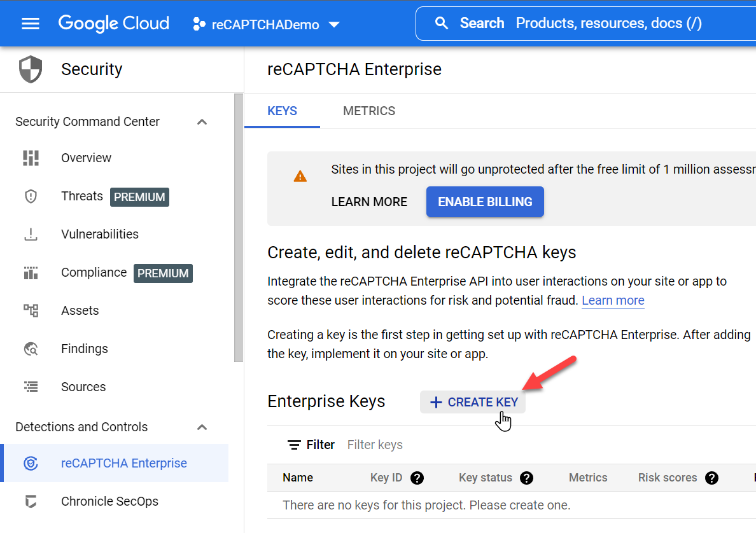
Task: Click the PREMIUM badge next to Compliance
Action: 163,273
